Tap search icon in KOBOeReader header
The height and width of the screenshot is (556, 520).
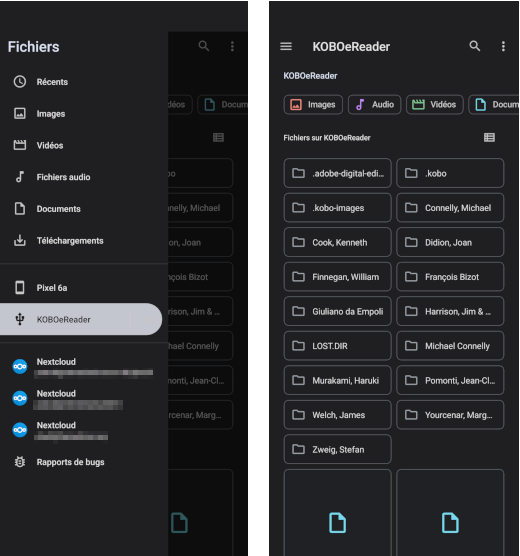coord(475,46)
